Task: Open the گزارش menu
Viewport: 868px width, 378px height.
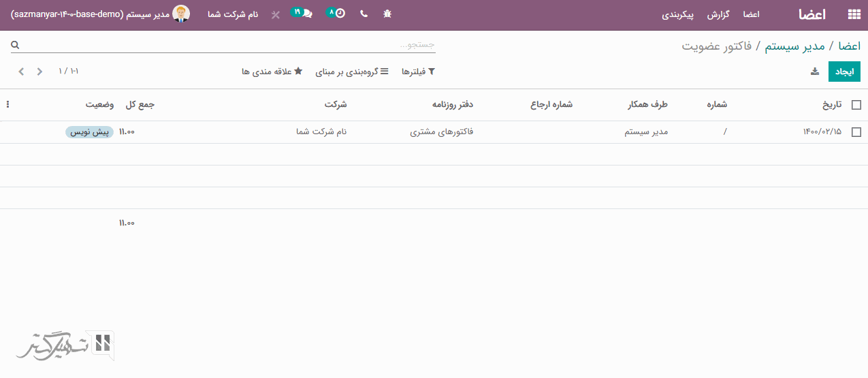Action: pyautogui.click(x=718, y=14)
